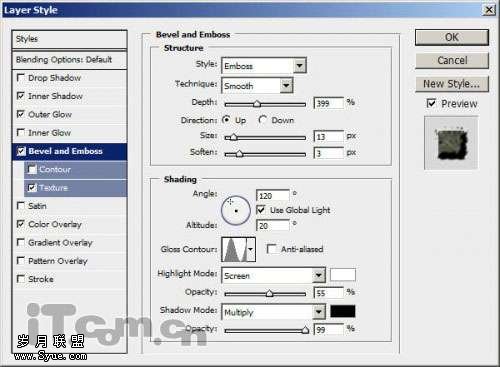
Task: Enable the Stroke checkbox
Action: 21,279
